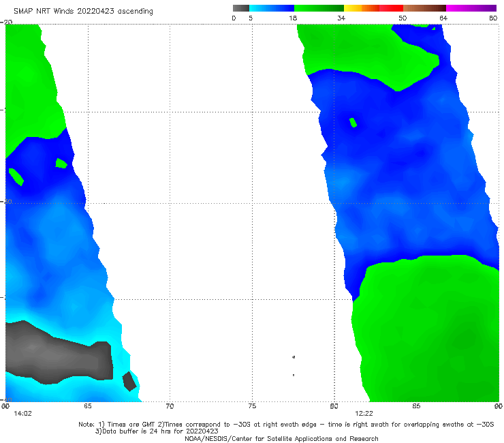The height and width of the screenshot is (443, 504).
Task: Click the swath time '12:22'
Action: tap(364, 414)
